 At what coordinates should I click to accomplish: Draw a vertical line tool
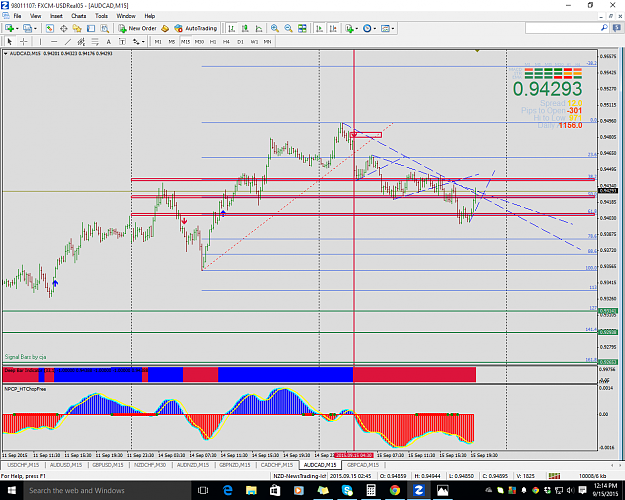pos(40,41)
